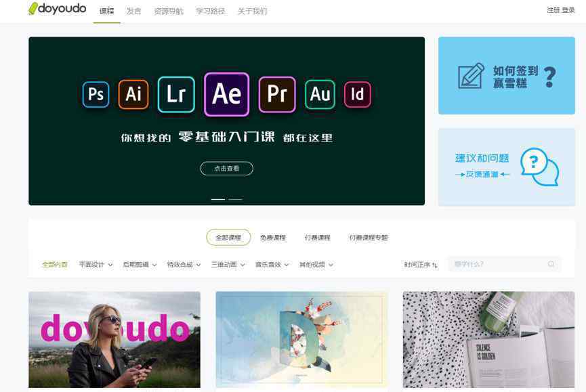
Task: Select the Id InDesign icon in the banner
Action: tap(357, 94)
